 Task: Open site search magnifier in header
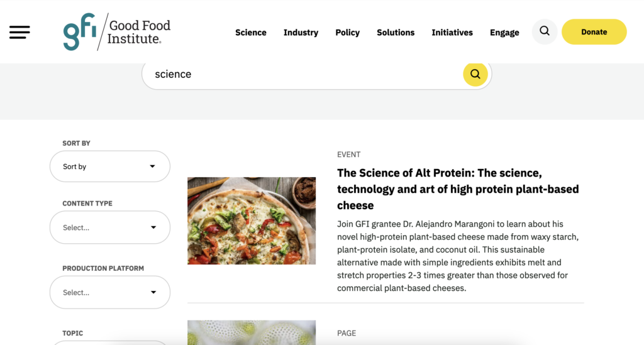pyautogui.click(x=545, y=31)
